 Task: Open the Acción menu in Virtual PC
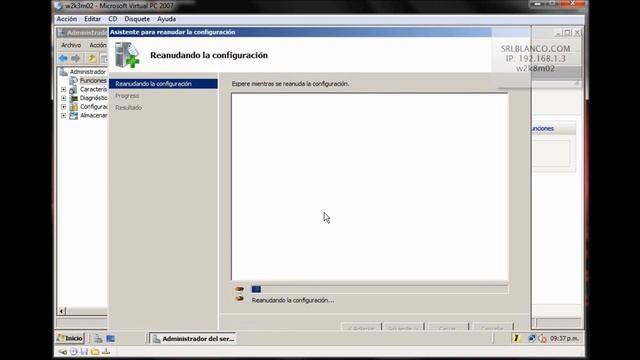point(67,19)
